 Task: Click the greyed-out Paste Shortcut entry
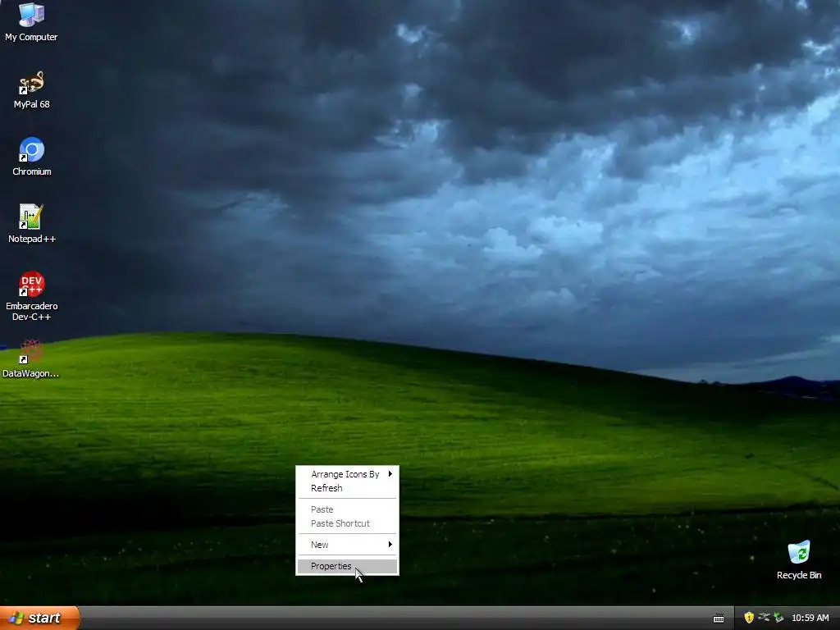[x=347, y=523]
